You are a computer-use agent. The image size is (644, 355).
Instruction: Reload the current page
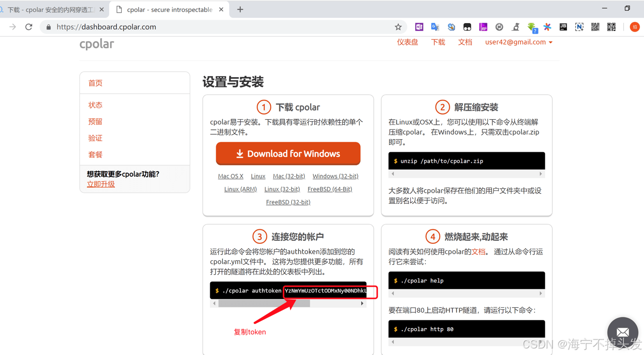(x=29, y=27)
